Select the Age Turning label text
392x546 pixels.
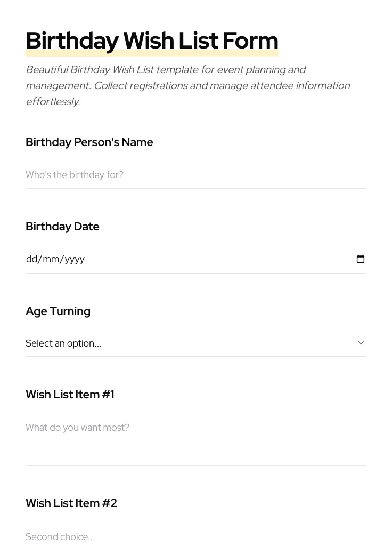click(58, 311)
